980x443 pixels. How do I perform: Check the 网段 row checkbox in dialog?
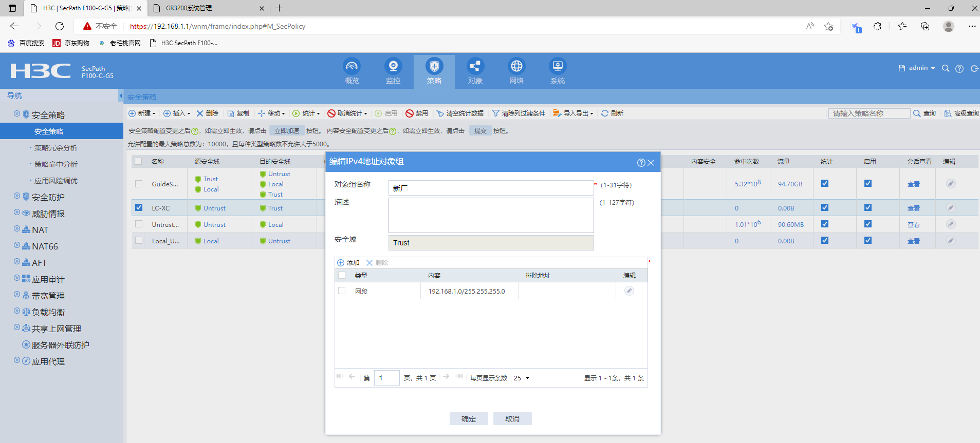point(342,291)
